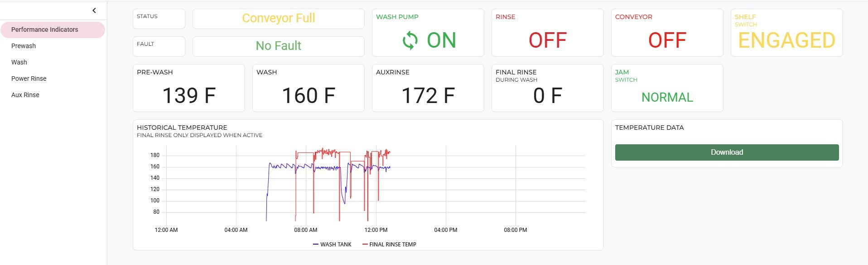Click the Final Rinse 0 F card
The image size is (868, 265).
(547, 88)
